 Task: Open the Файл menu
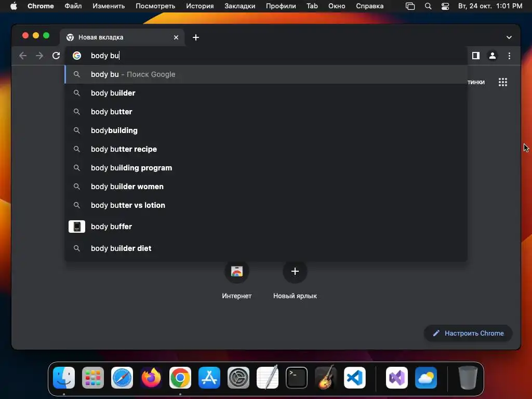tap(73, 6)
